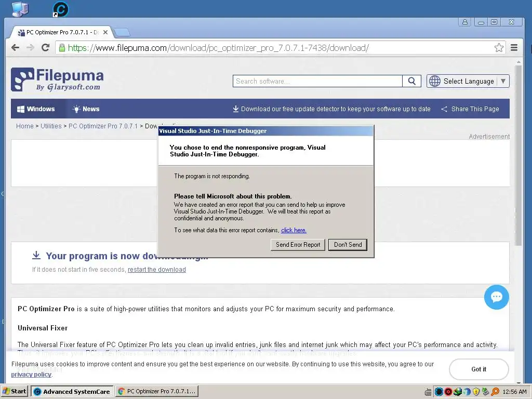Viewport: 532px width, 399px height.
Task: Click the My Computer desktop icon
Action: (20, 9)
